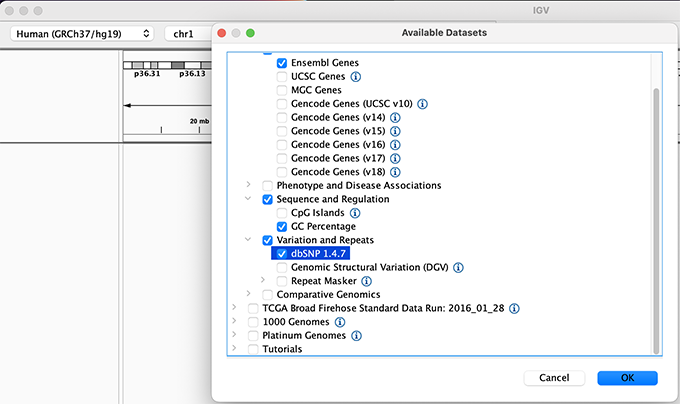Viewport: 680px width, 404px height.
Task: Click info icon next to UCSC Genes
Action: [x=355, y=76]
